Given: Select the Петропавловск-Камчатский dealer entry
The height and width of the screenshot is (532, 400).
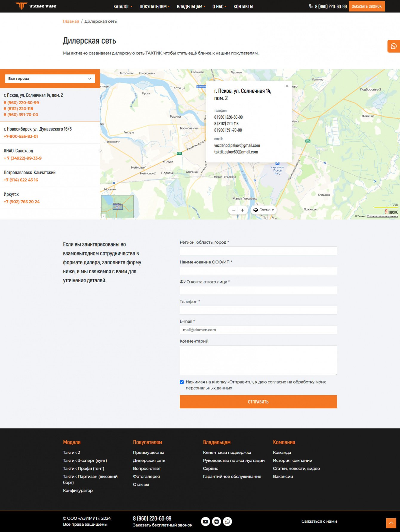Looking at the screenshot, I should 50,176.
